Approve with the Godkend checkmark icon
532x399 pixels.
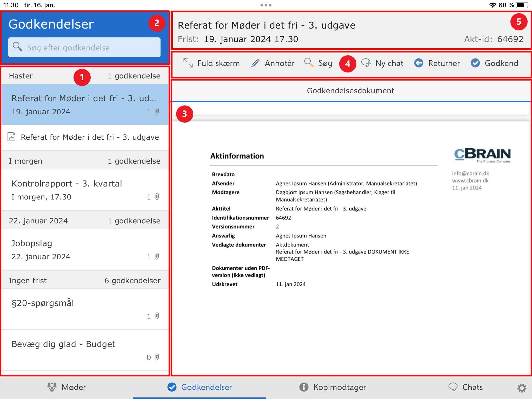pyautogui.click(x=475, y=63)
